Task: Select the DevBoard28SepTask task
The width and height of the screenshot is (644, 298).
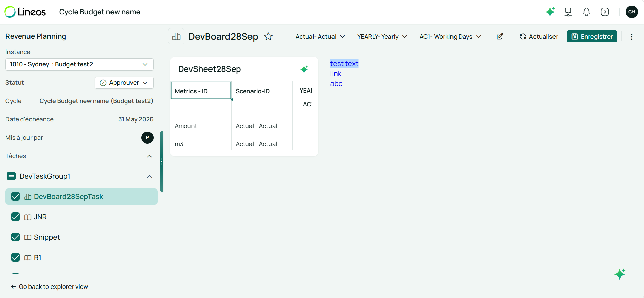Action: [x=81, y=197]
